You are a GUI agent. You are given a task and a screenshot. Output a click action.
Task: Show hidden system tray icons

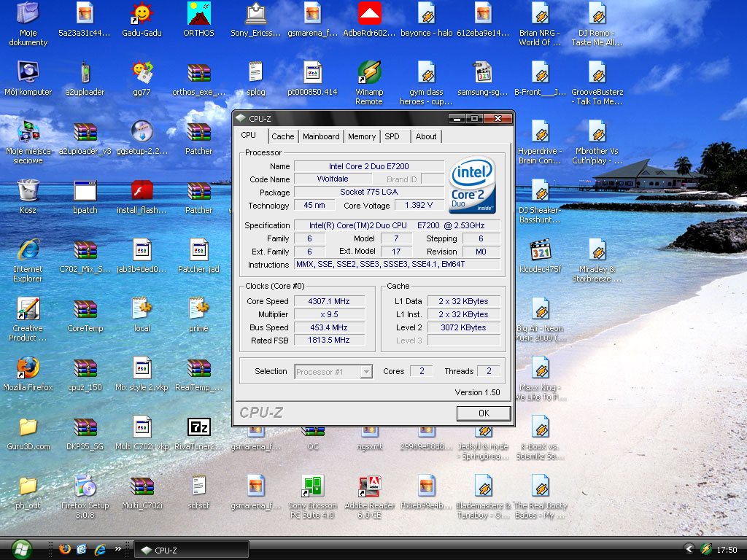tap(688, 549)
